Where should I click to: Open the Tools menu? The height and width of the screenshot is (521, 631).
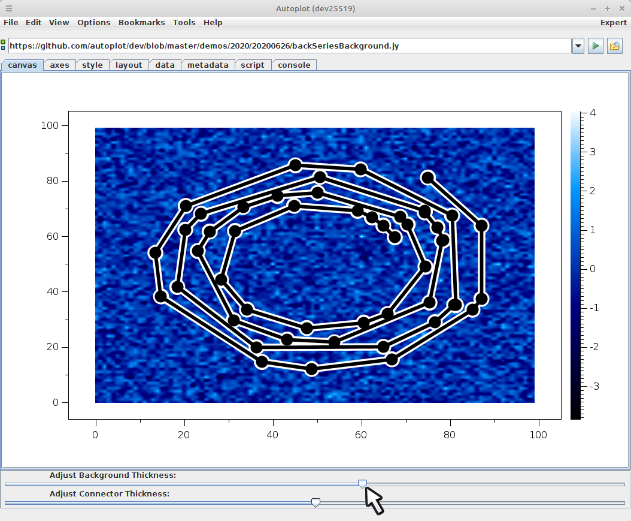click(x=184, y=23)
